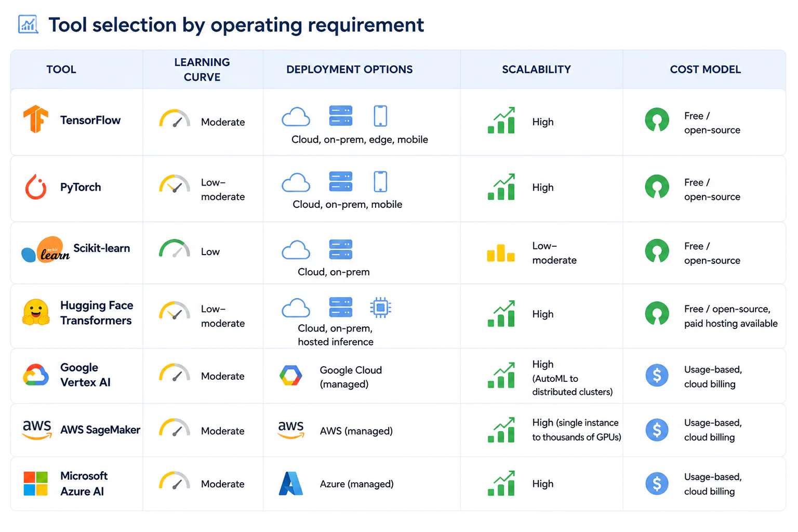Click "Cloud, on-prem, hosted inference" text
798x532 pixels.
click(336, 335)
